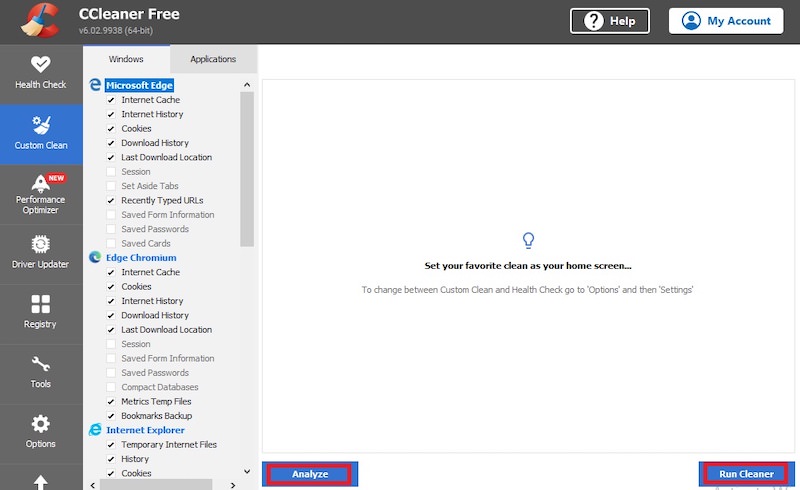Uncheck Microsoft Edge Internet History
Image resolution: width=800 pixels, height=490 pixels.
coord(111,114)
